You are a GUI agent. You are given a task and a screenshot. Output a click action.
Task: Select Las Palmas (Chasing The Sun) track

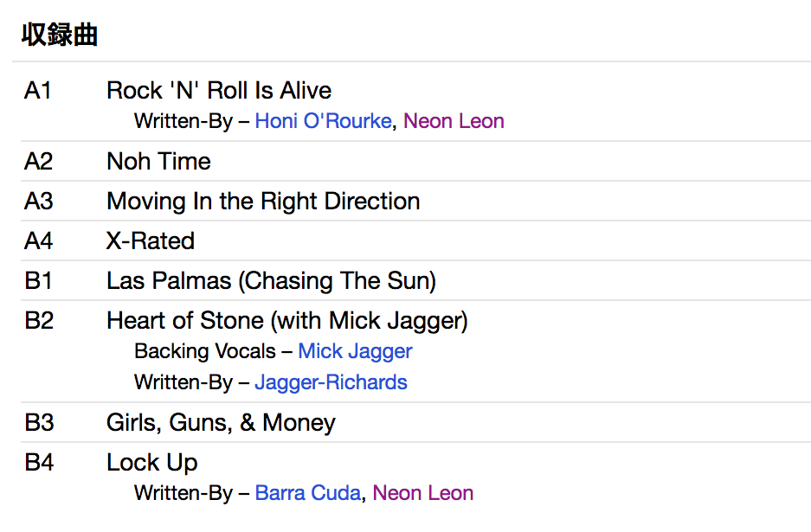coord(271,281)
